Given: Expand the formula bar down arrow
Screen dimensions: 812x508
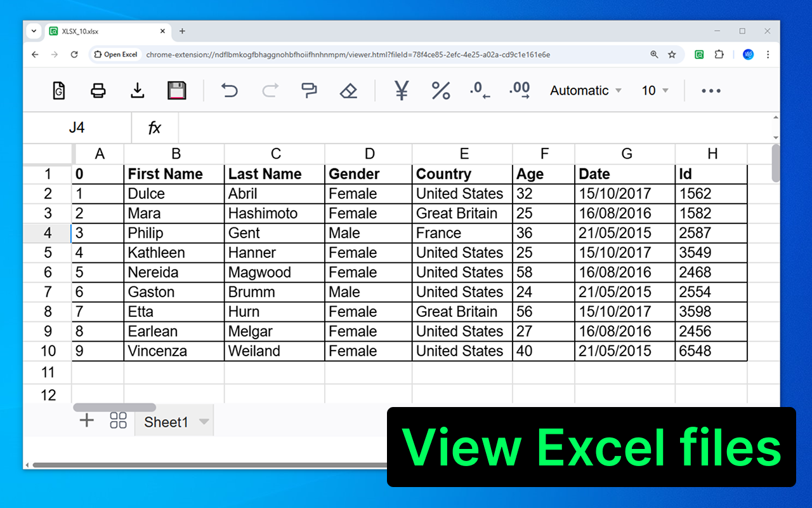Looking at the screenshot, I should [776, 137].
